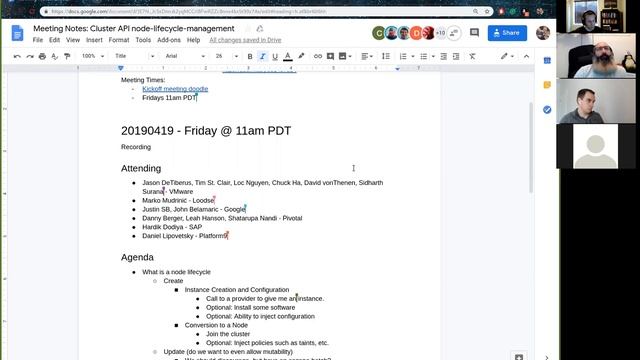Insert a link from the toolbar
Image resolution: width=640 pixels, height=360 pixels.
[318, 56]
